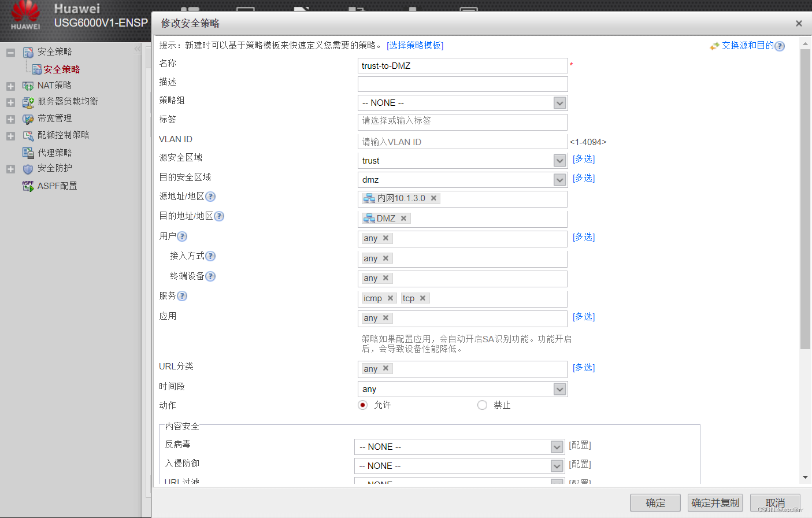Click the 交换源和目的 link
812x518 pixels.
[x=747, y=46]
